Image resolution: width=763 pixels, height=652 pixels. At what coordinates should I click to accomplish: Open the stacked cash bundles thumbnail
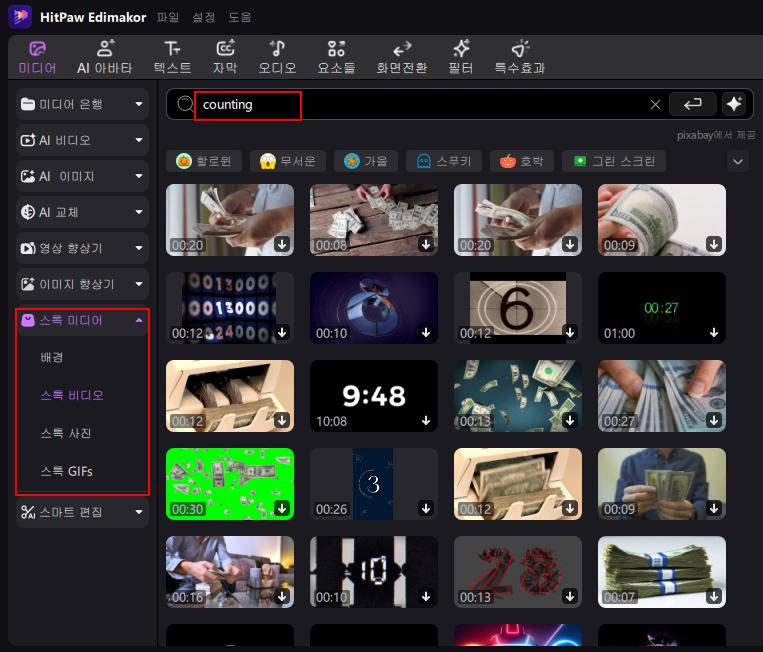click(x=662, y=572)
